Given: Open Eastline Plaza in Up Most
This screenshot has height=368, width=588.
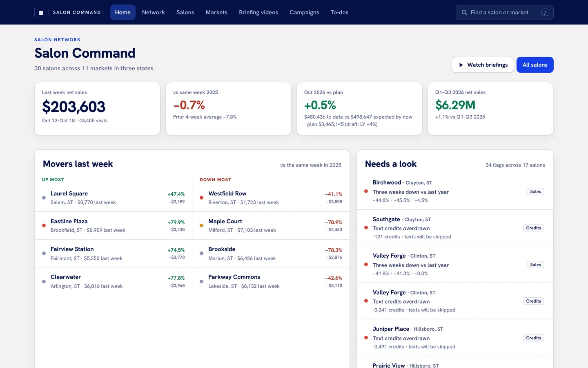Looking at the screenshot, I should pyautogui.click(x=114, y=226).
